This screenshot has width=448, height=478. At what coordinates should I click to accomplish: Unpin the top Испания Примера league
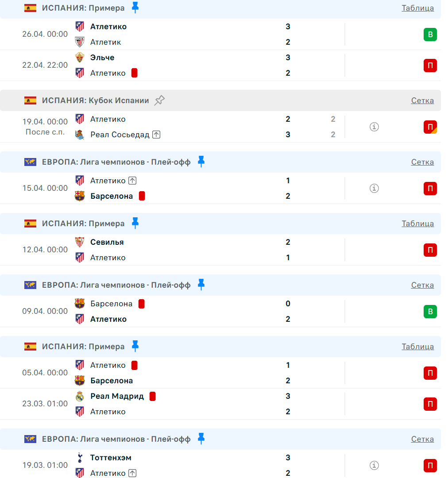[x=135, y=8]
